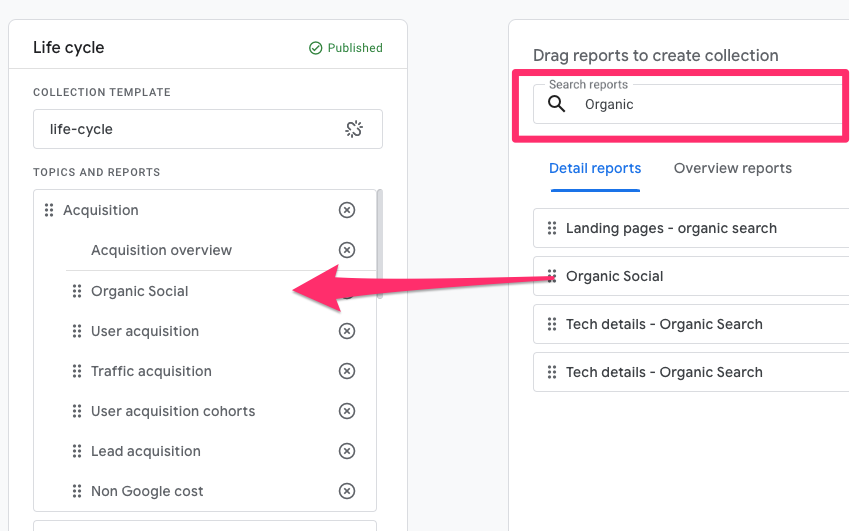Click the topics list vertical scrollbar
The height and width of the screenshot is (531, 850).
click(380, 230)
